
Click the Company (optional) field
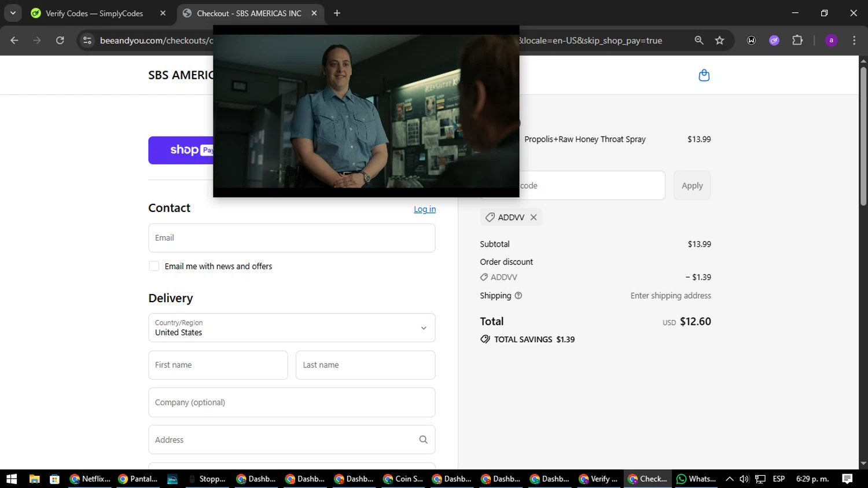[292, 402]
